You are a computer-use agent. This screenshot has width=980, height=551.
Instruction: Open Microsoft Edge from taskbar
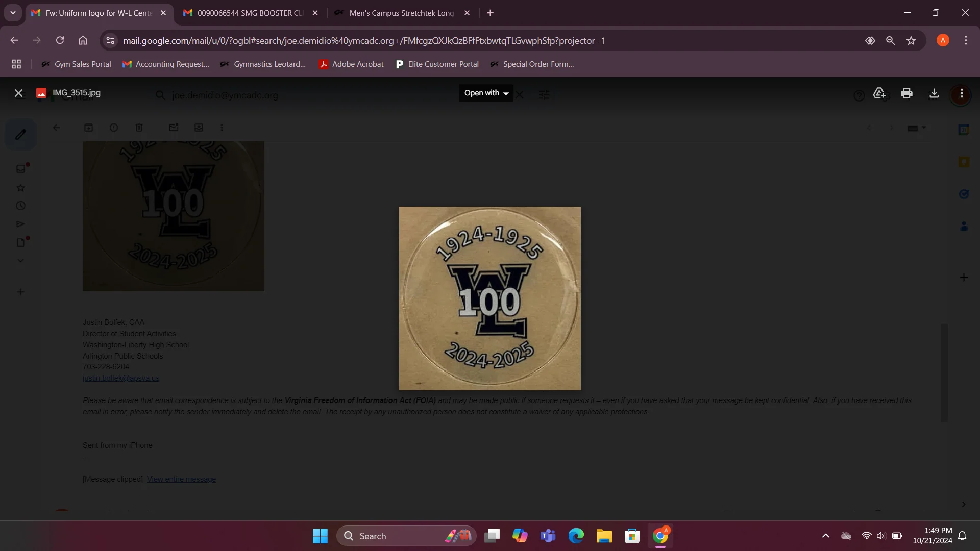coord(576,536)
